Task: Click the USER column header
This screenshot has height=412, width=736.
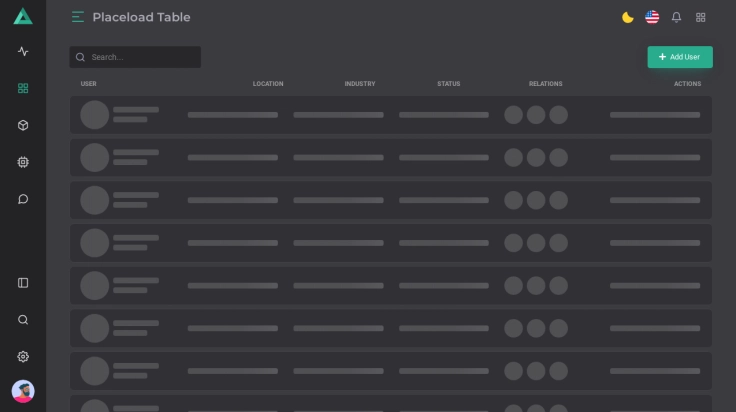Action: click(x=88, y=84)
